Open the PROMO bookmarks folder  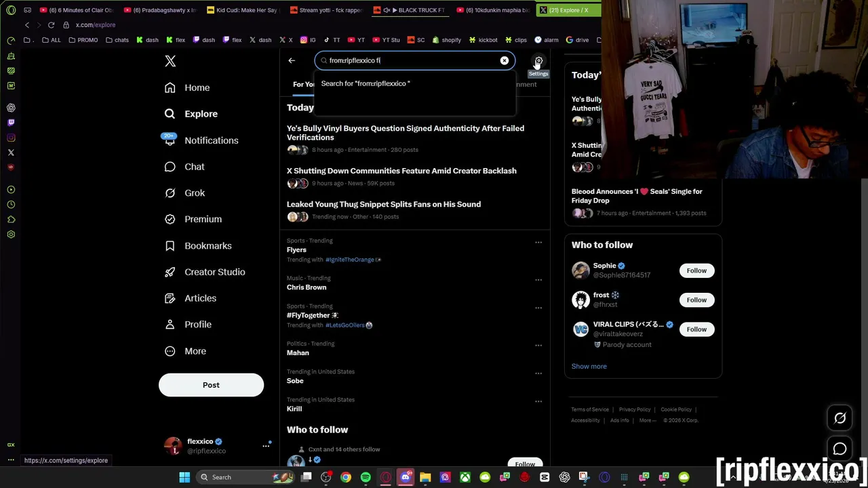(83, 40)
